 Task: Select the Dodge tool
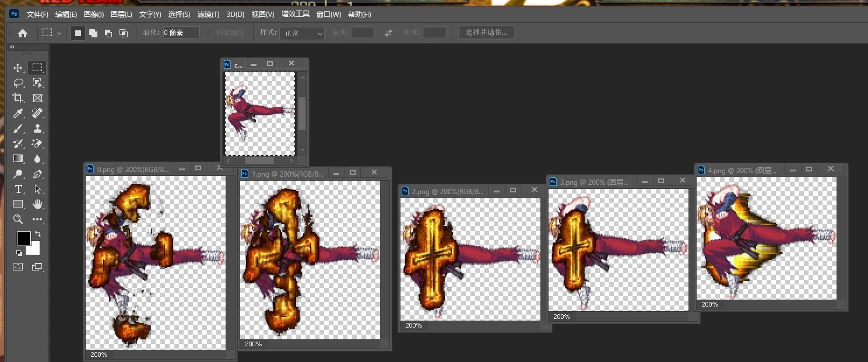(x=18, y=174)
